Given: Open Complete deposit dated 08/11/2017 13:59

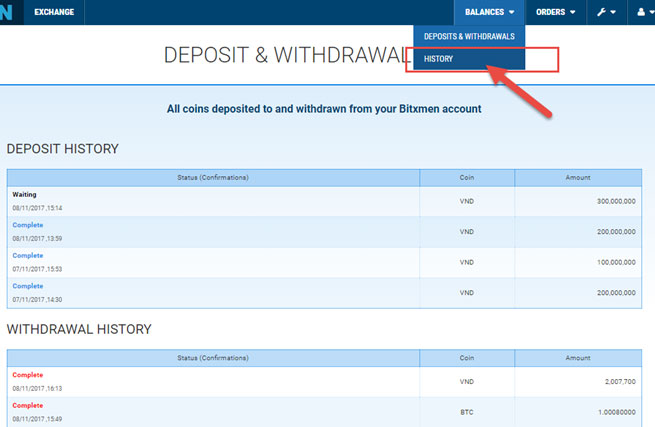Looking at the screenshot, I should [x=27, y=225].
